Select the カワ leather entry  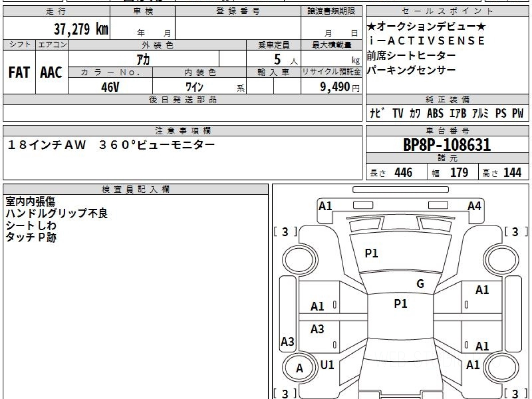(x=415, y=113)
